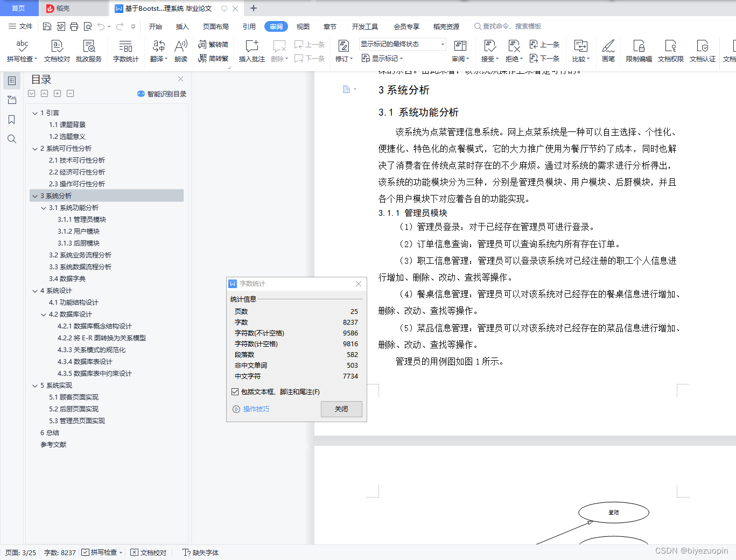Open the 文件 menu
The image size is (736, 560).
(20, 26)
